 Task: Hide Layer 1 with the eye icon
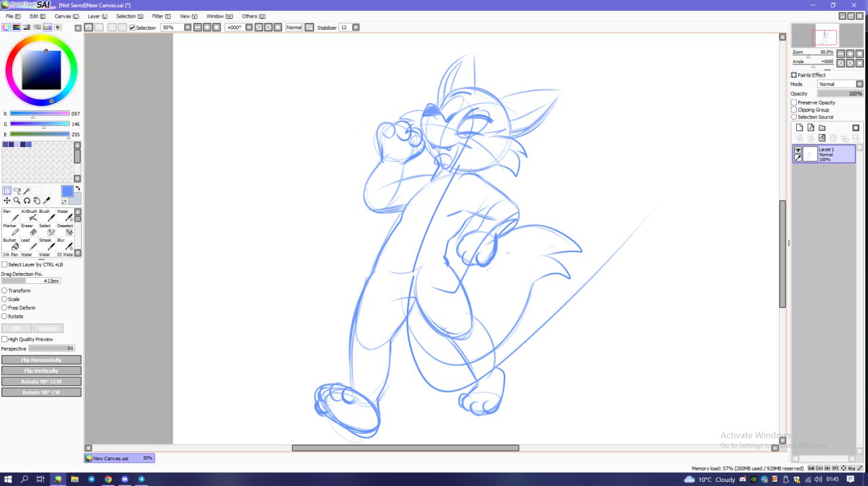798,150
